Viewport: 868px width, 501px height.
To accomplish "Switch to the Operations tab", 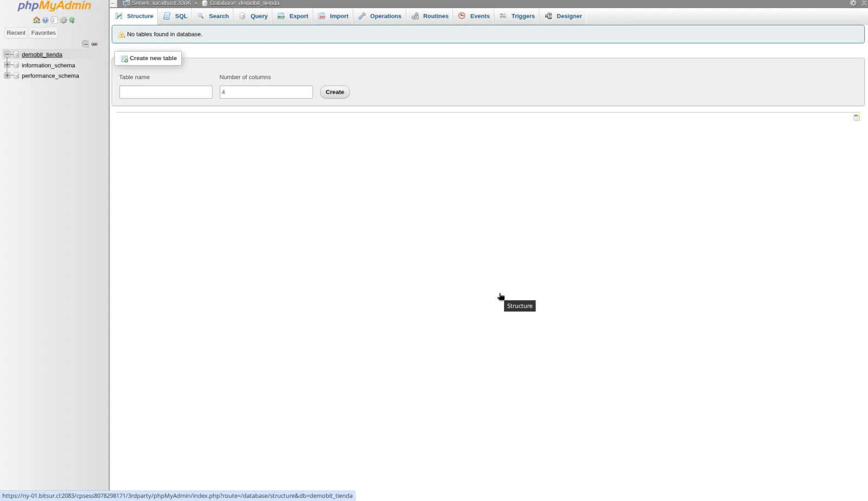I will tap(380, 16).
